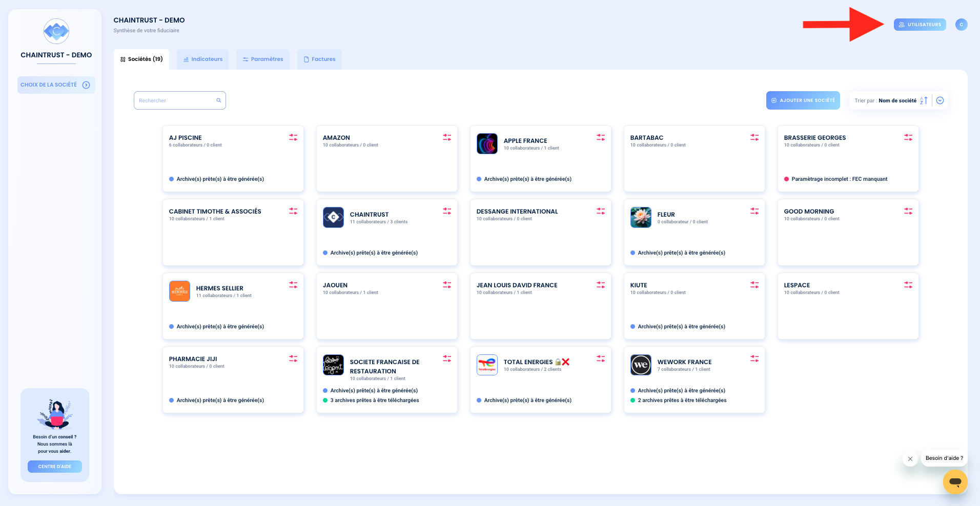Open the DESSANGE INTERNATIONAL company name
Image resolution: width=980 pixels, height=506 pixels.
tap(517, 212)
